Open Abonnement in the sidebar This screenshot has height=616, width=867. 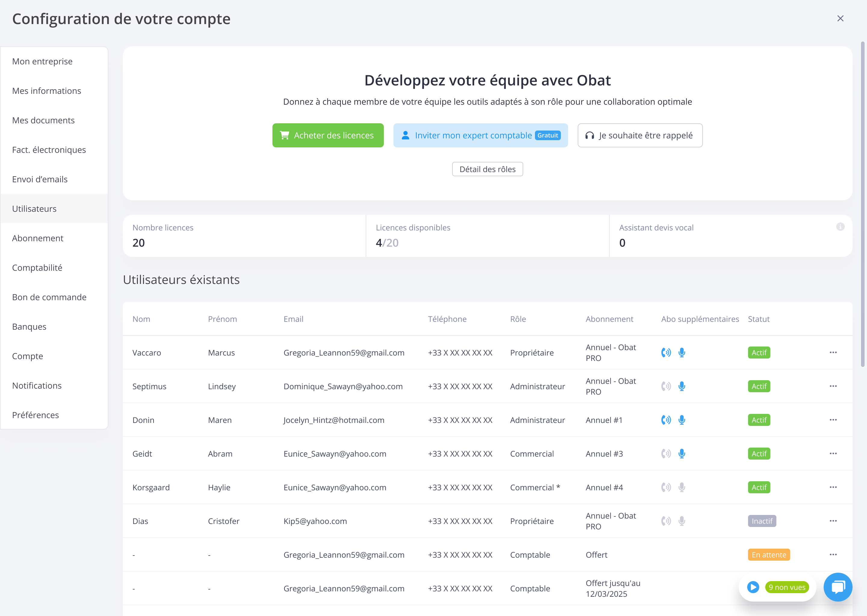[38, 238]
